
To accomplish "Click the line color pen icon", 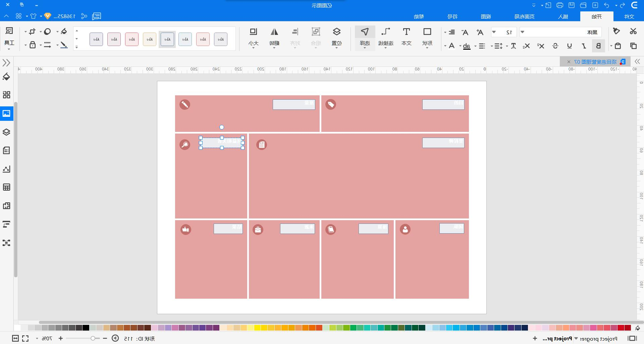I will pyautogui.click(x=64, y=45).
